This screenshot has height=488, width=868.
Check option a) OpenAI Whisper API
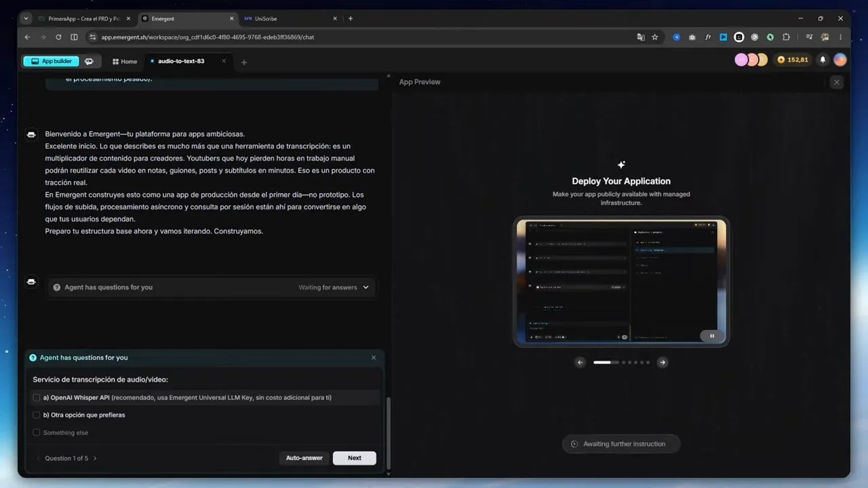pos(37,398)
